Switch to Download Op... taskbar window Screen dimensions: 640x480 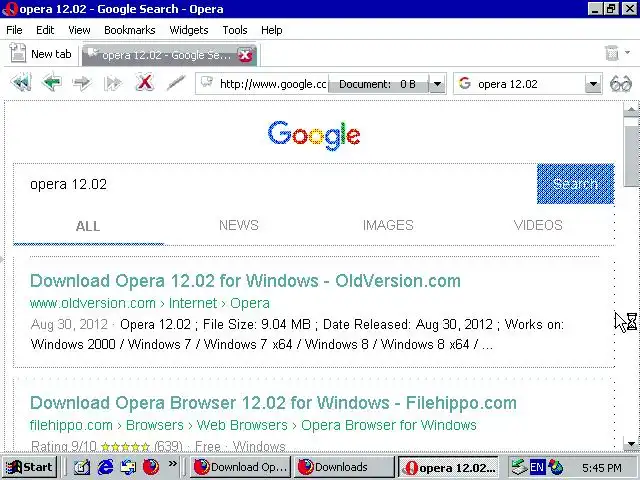coord(240,467)
